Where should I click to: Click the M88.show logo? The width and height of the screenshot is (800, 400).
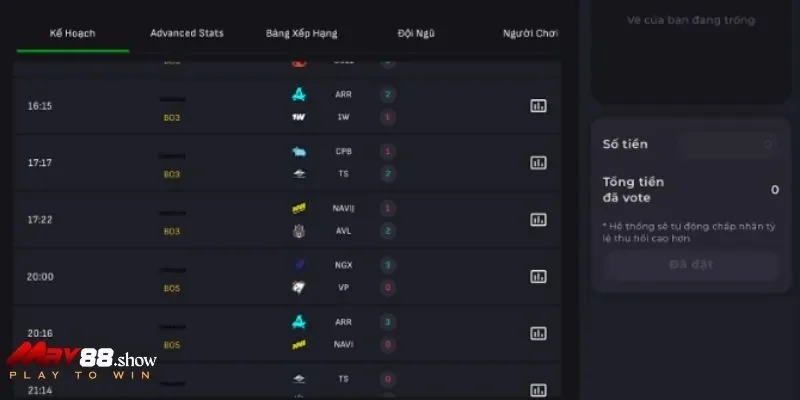(80, 361)
